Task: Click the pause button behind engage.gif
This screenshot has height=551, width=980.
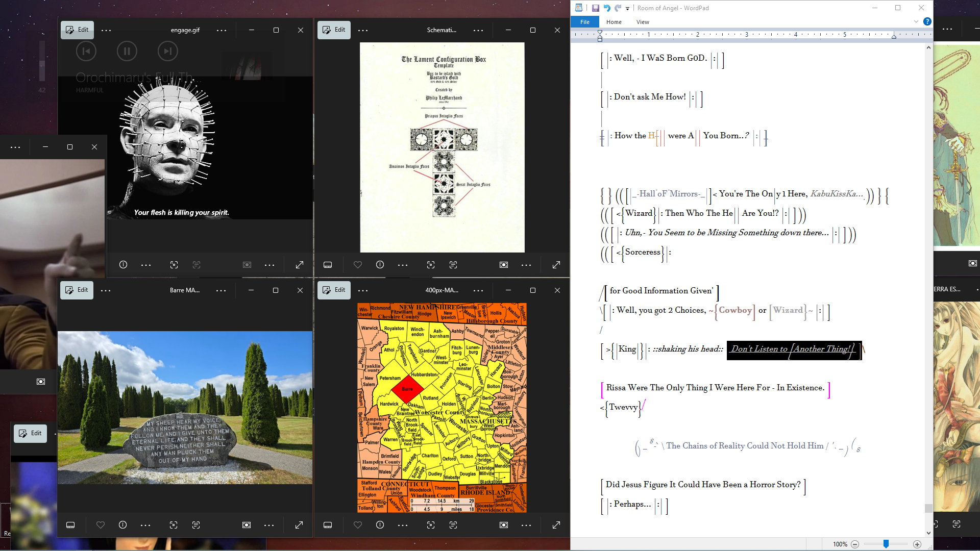Action: tap(127, 51)
